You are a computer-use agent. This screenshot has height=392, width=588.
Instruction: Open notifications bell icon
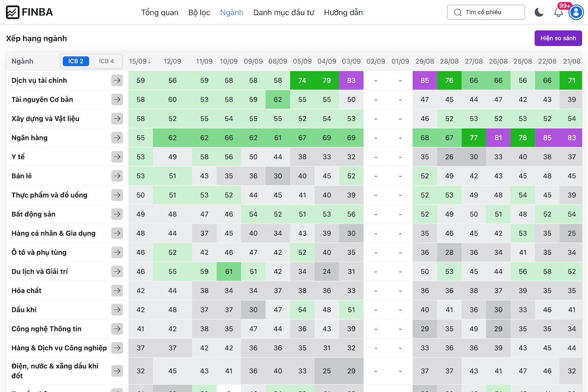[x=559, y=13]
